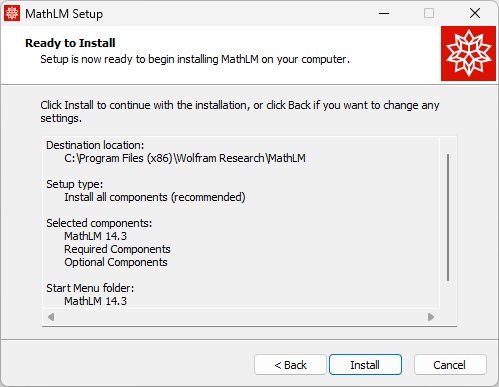
Task: Click the 'Ready to Install' heading
Action: (70, 43)
